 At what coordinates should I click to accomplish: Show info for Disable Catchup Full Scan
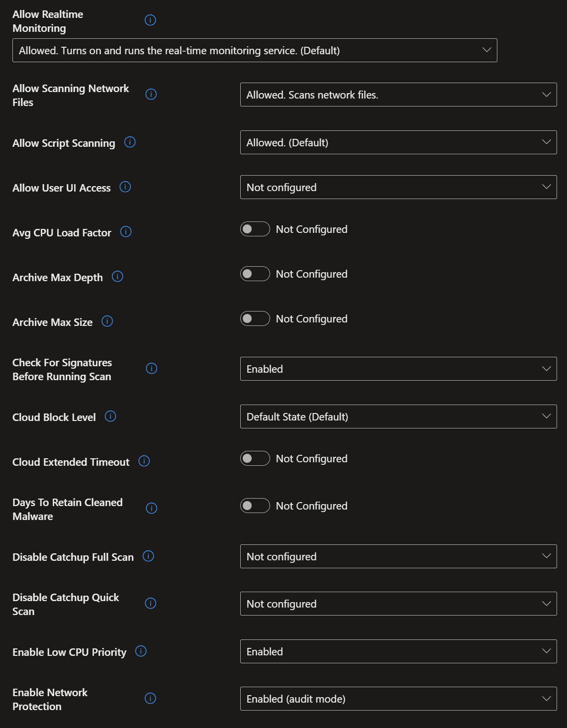tap(148, 556)
